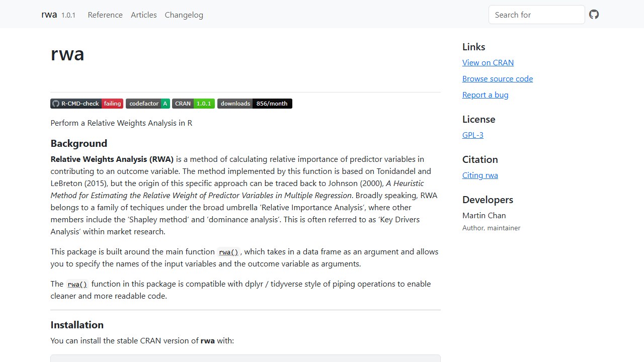The image size is (644, 362).
Task: Open the Articles menu
Action: [144, 15]
